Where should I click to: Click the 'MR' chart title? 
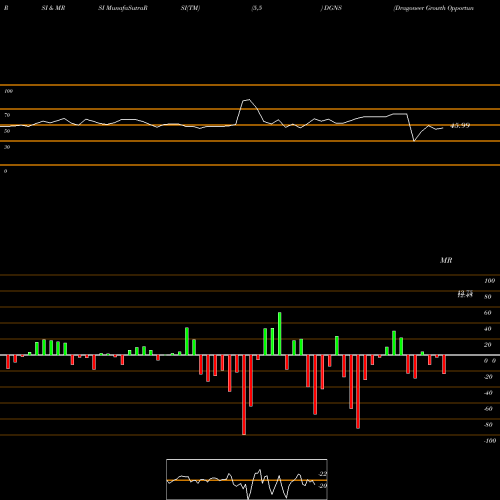pyautogui.click(x=446, y=260)
